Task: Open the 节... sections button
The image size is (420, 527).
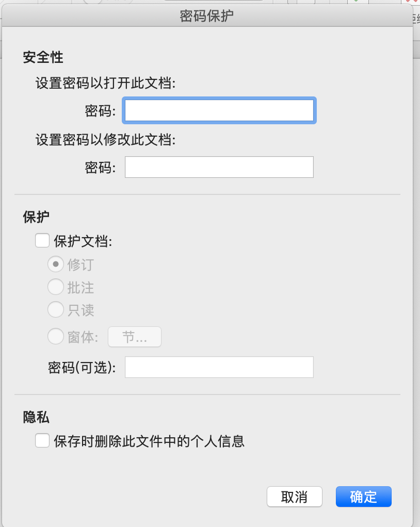Action: pos(135,337)
